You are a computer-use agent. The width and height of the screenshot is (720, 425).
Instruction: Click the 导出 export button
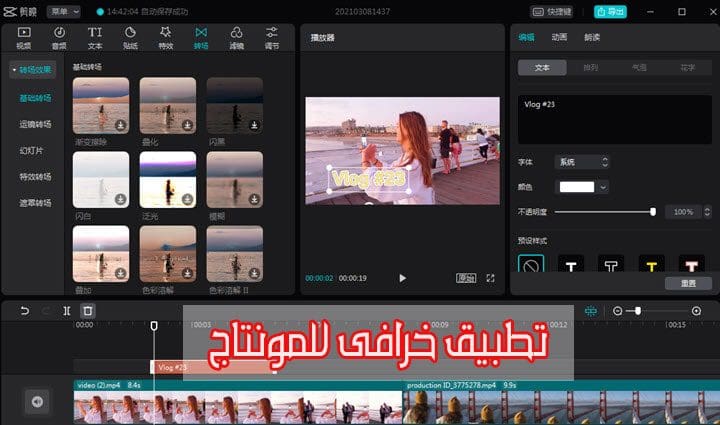pyautogui.click(x=610, y=11)
